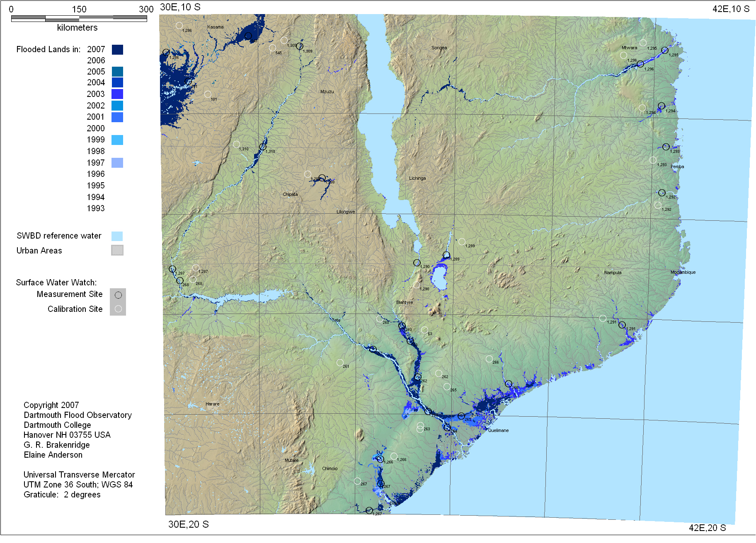Click the Nampula city label

[613, 273]
